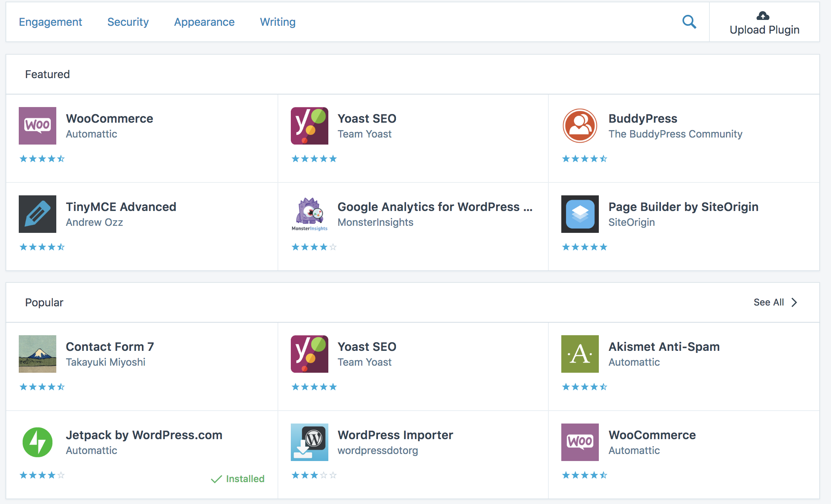Click the star rating of Page Builder
831x504 pixels.
tap(584, 247)
